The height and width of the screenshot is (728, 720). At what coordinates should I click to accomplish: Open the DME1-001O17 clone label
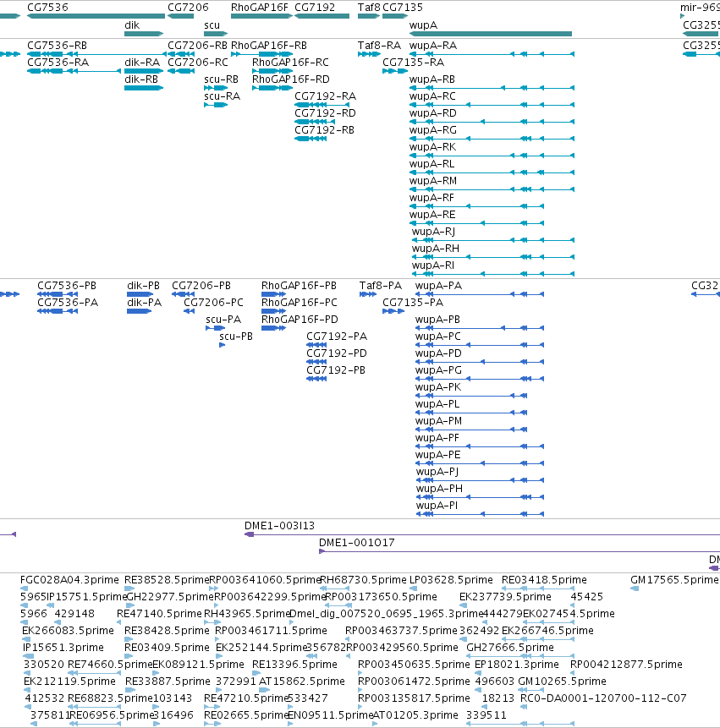click(x=357, y=543)
